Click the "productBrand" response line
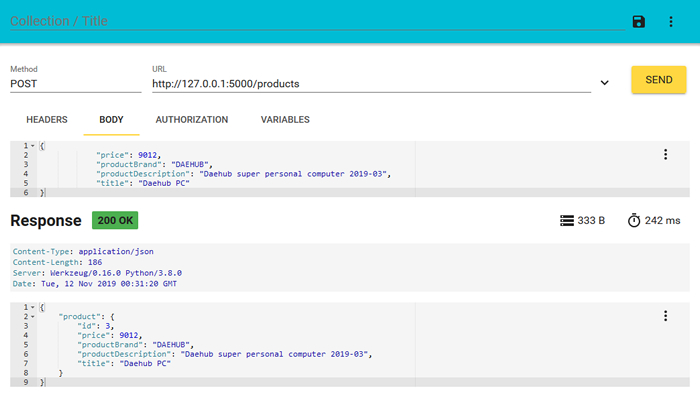 point(136,344)
